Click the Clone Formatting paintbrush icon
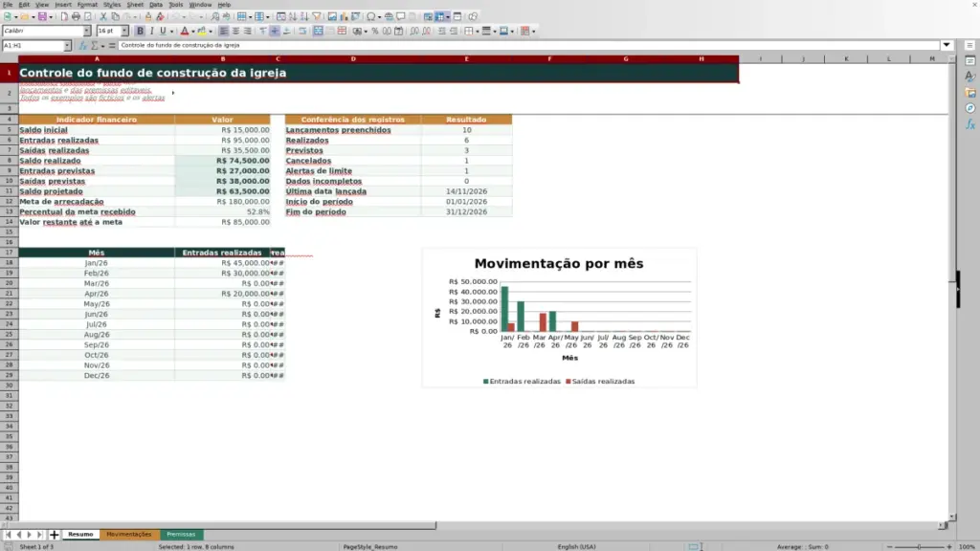980x551 pixels. click(x=148, y=17)
